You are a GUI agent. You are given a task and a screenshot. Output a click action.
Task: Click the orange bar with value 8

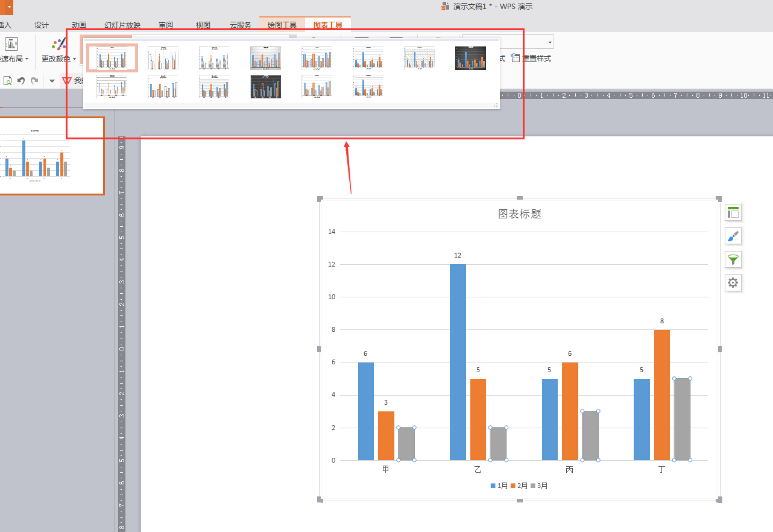[662, 395]
